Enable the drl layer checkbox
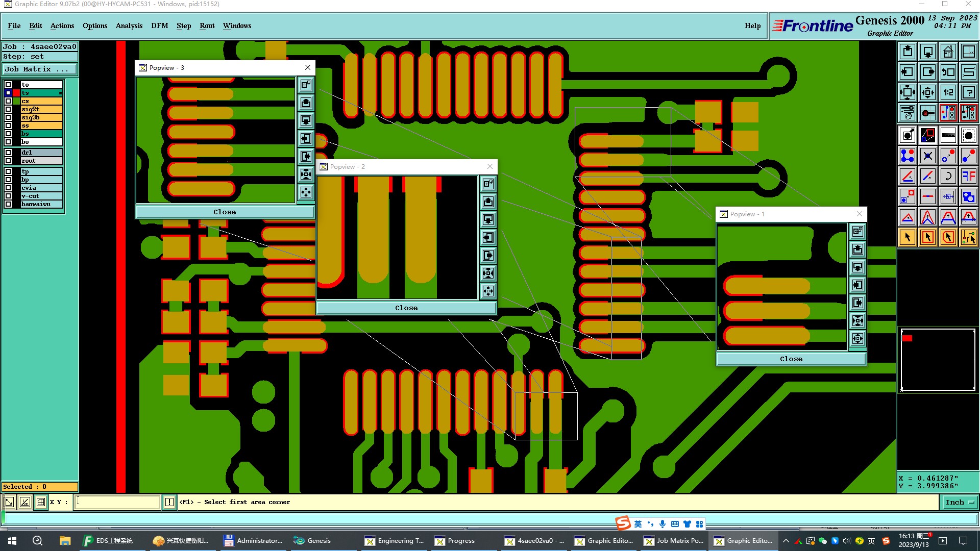Viewport: 980px width, 551px height. pos(8,153)
